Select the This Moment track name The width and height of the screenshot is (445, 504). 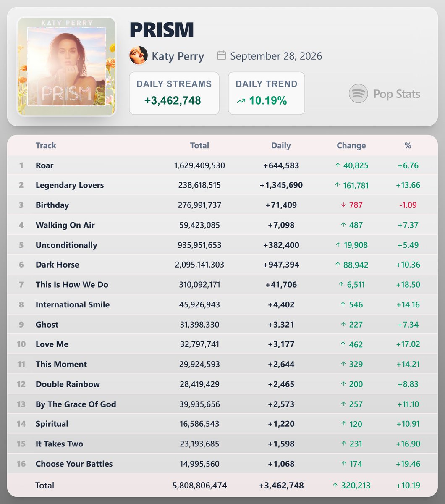[x=61, y=364]
